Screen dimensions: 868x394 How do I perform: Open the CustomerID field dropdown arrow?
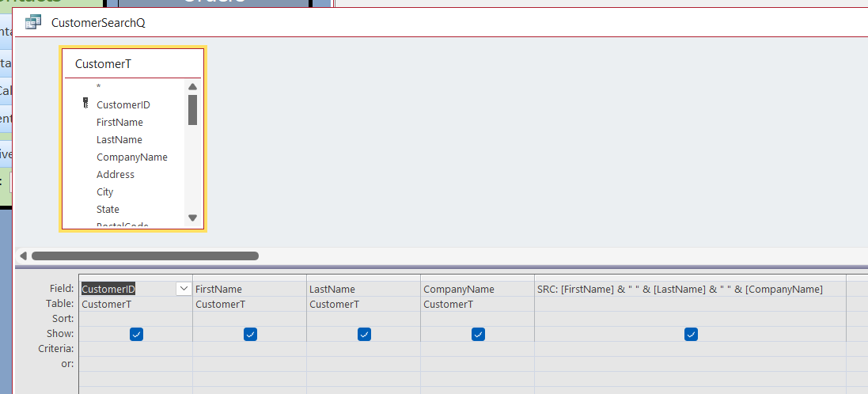tap(184, 290)
